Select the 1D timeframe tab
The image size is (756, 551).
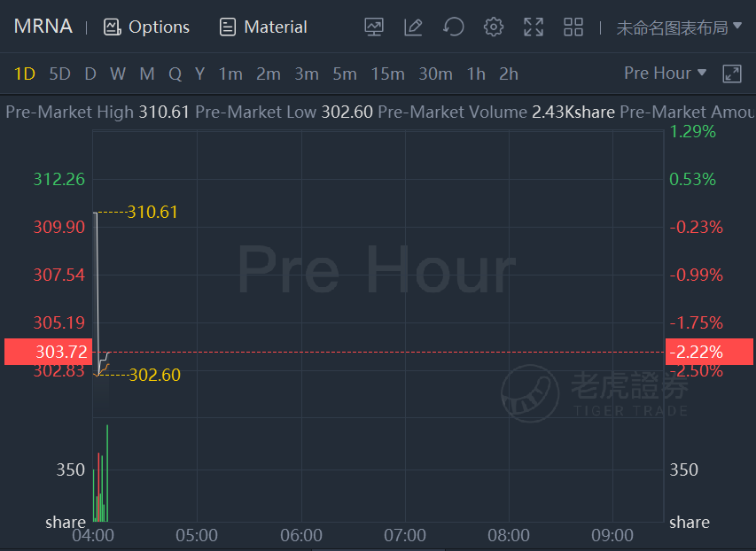(25, 74)
